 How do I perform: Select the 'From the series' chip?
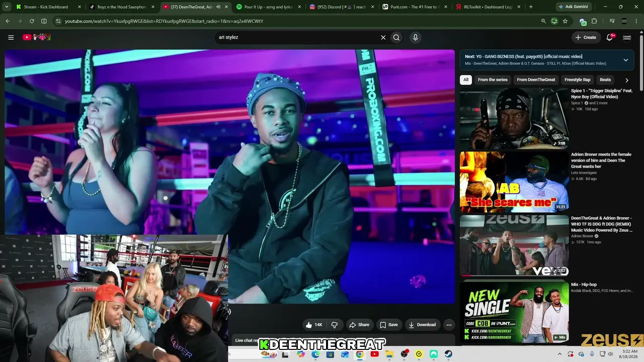(493, 79)
